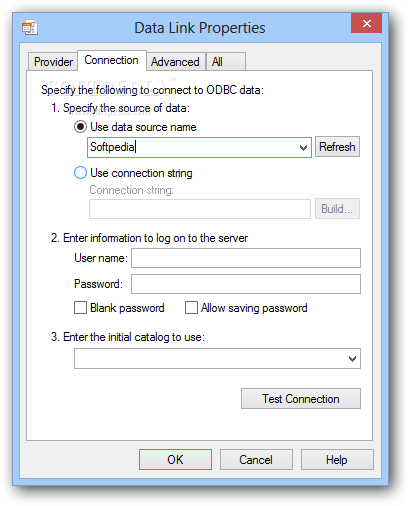This screenshot has width=409, height=506.
Task: Tick the Allow saving password checkbox
Action: [x=191, y=308]
